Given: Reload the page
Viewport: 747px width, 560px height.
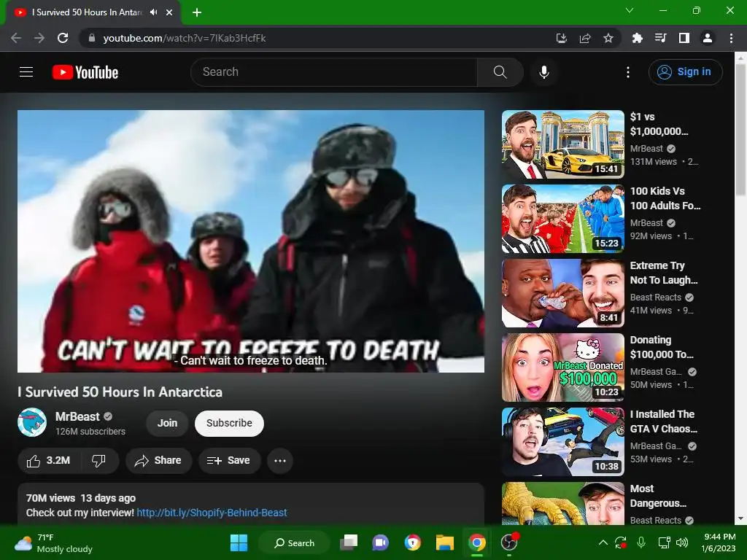Looking at the screenshot, I should [63, 38].
